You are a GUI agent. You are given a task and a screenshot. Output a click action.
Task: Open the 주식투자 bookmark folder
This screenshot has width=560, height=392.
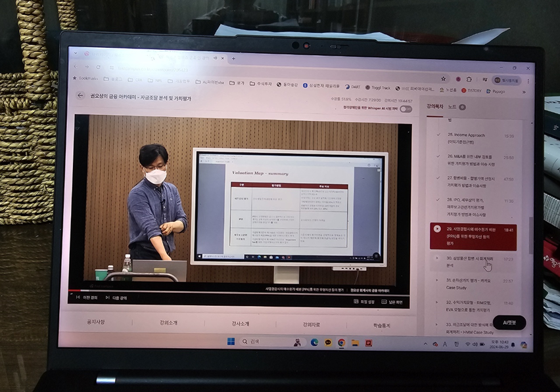[261, 84]
